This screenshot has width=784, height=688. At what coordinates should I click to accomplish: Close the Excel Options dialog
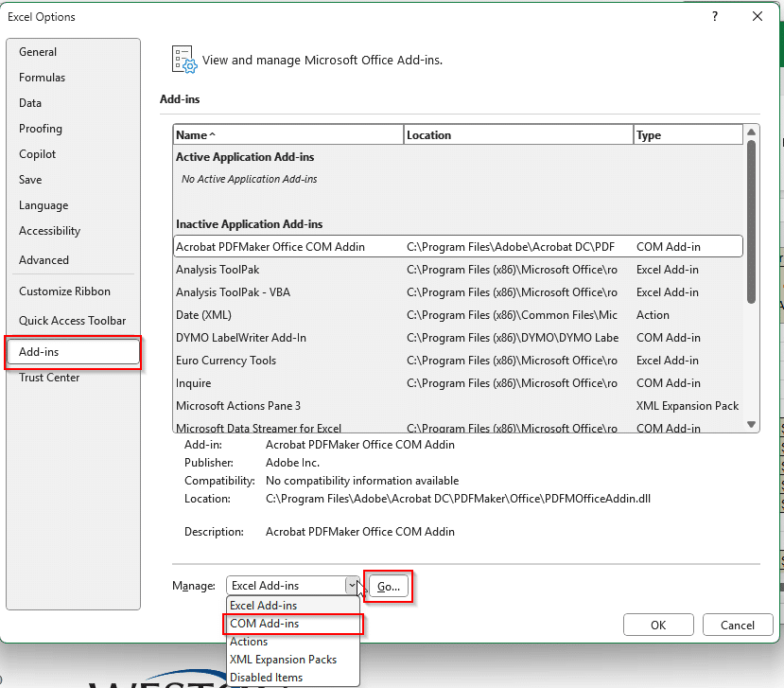point(758,16)
